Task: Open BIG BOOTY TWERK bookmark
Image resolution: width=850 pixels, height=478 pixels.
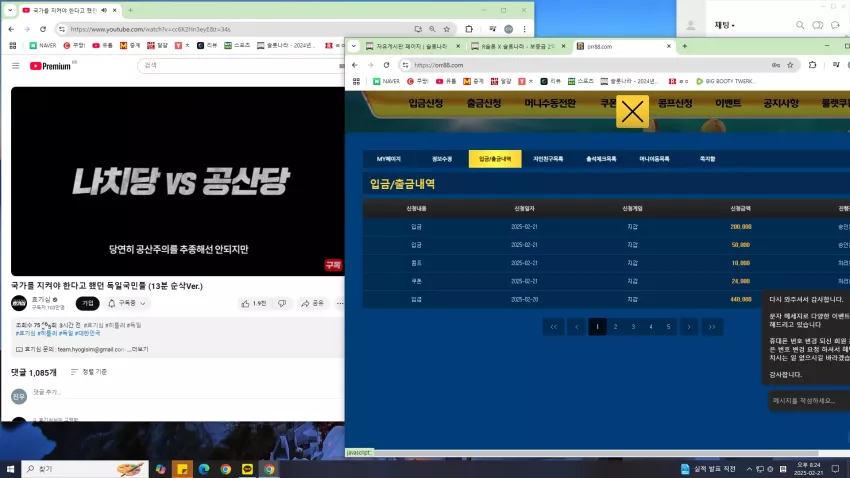Action: click(725, 81)
